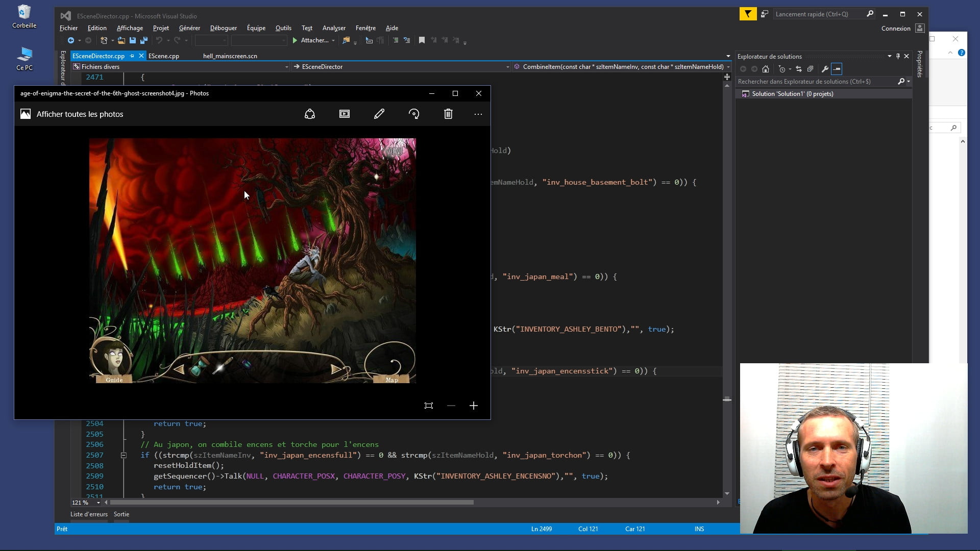
Task: Click the Undo arrow icon
Action: pos(159,40)
